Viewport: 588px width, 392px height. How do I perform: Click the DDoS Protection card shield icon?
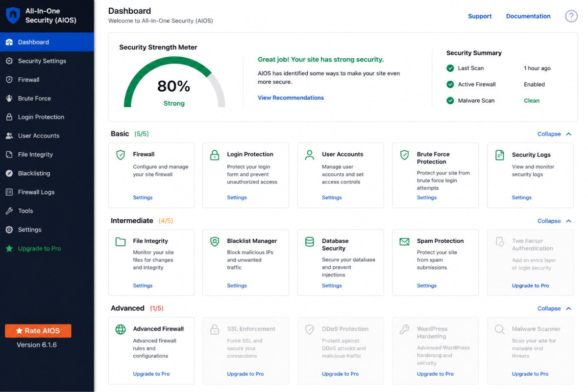(310, 329)
